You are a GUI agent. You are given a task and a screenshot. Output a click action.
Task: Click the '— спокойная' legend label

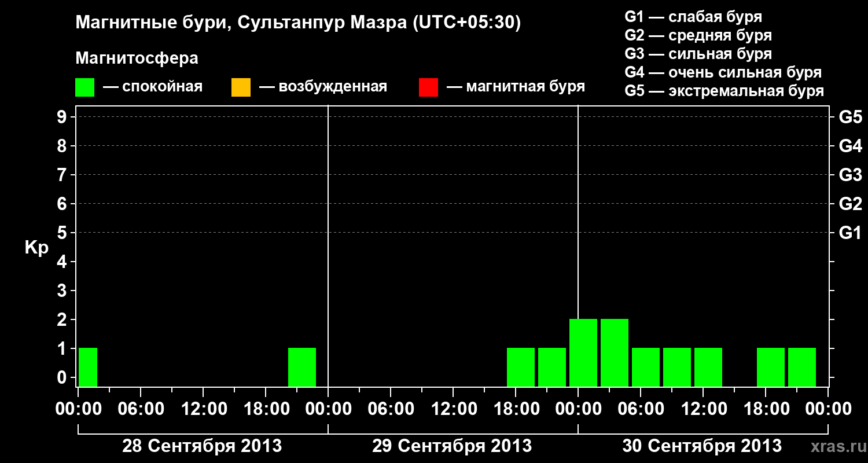153,87
